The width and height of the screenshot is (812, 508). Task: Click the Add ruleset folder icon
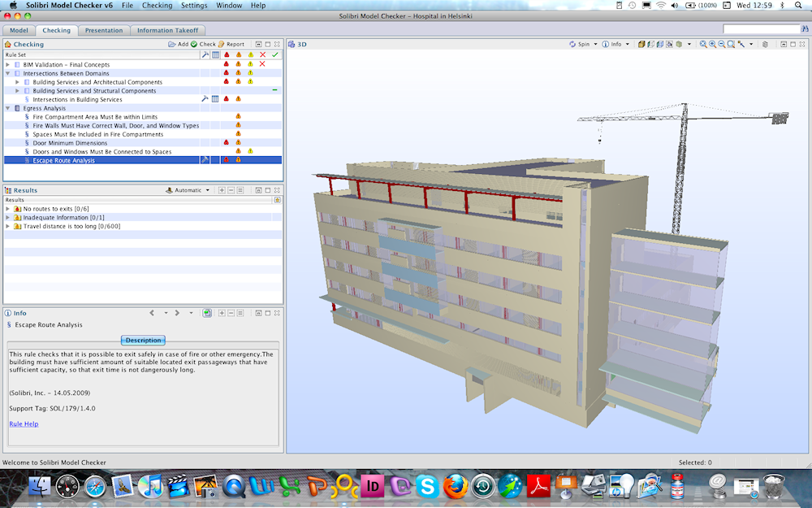click(172, 44)
